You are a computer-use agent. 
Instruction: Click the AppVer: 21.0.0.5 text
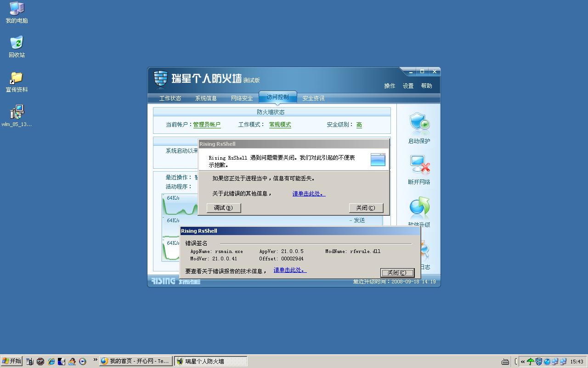click(281, 252)
